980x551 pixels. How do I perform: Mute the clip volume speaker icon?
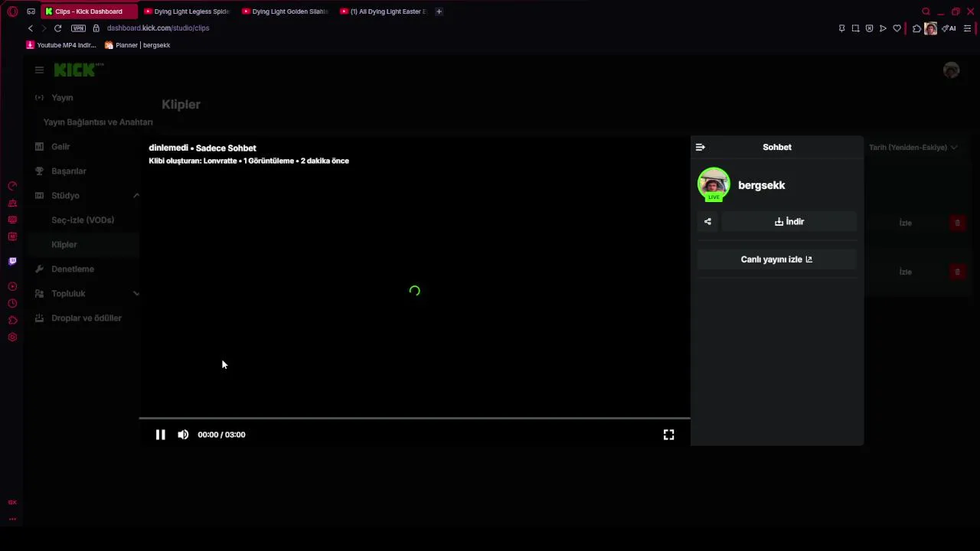point(183,435)
